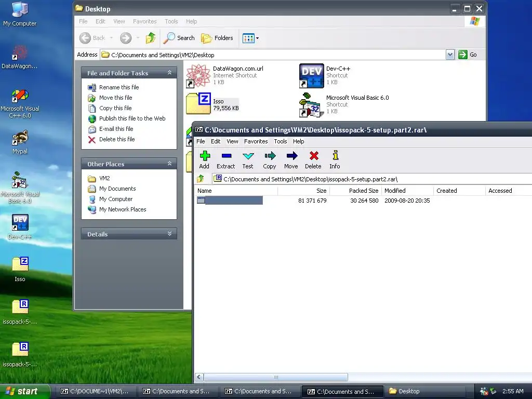Open My Documents from Other Places
Image resolution: width=532 pixels, height=399 pixels.
117,189
